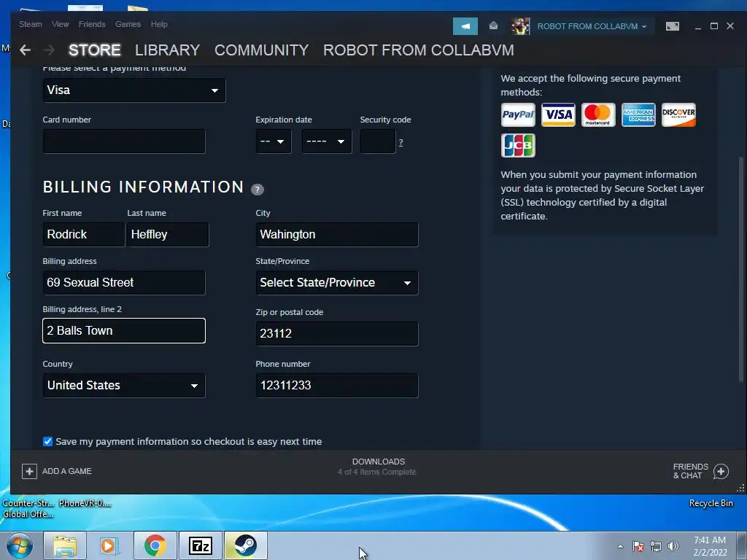Click the FRIENDS & CHAT label
The width and height of the screenshot is (747, 560).
690,471
